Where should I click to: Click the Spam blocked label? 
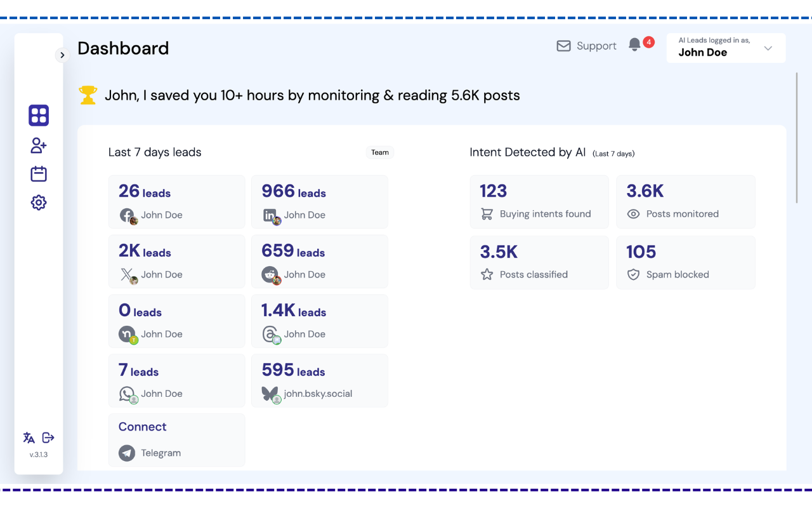(678, 274)
